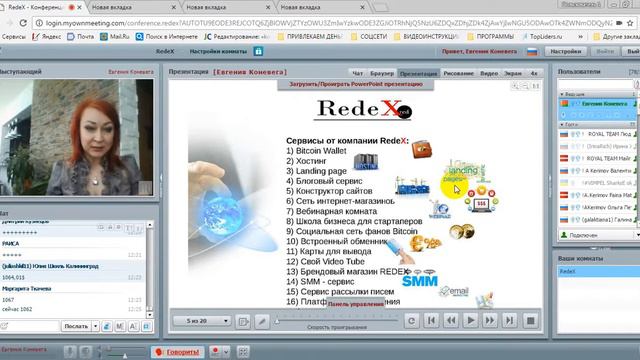Select guest 'A.Kerimov Faina Mat' in list
The width and height of the screenshot is (640, 360).
(x=599, y=196)
